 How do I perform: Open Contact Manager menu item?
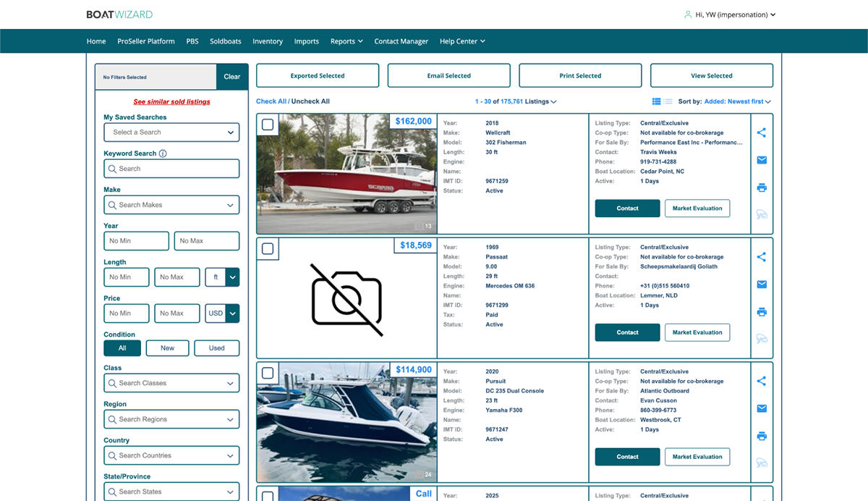coord(401,41)
